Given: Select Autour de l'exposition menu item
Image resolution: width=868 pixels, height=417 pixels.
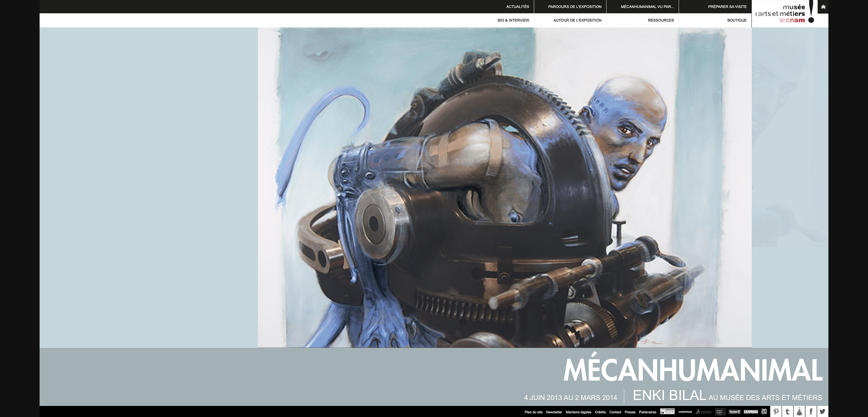Looking at the screenshot, I should pos(577,20).
